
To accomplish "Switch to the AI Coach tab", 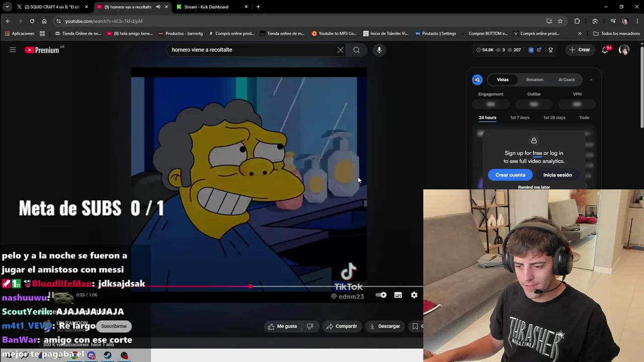I will tap(567, 79).
